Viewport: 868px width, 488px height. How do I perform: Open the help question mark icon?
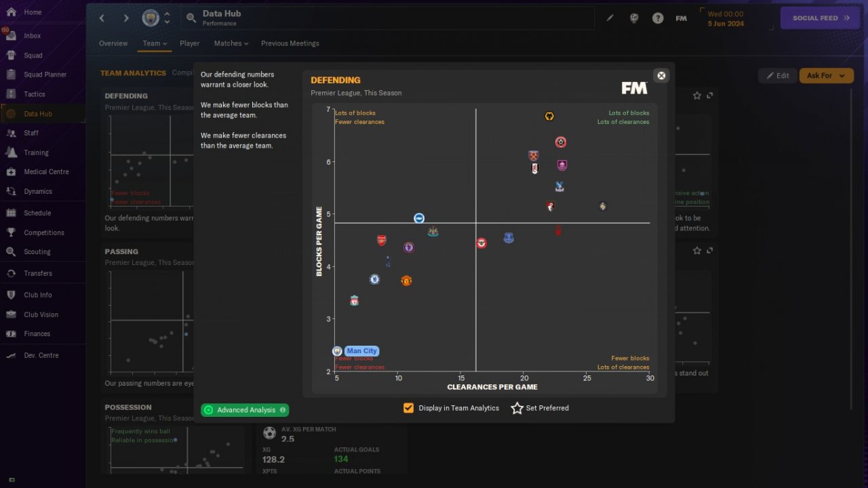pos(658,18)
